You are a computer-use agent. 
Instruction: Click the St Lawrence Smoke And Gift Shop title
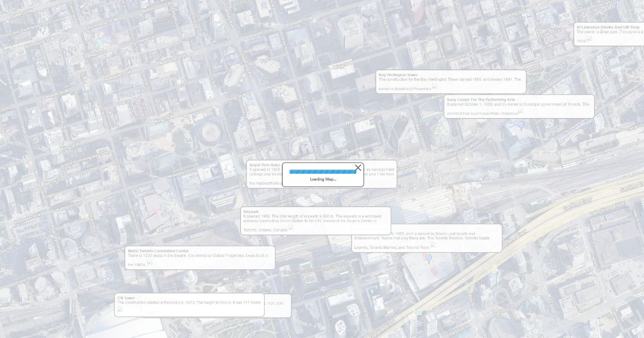(608, 27)
